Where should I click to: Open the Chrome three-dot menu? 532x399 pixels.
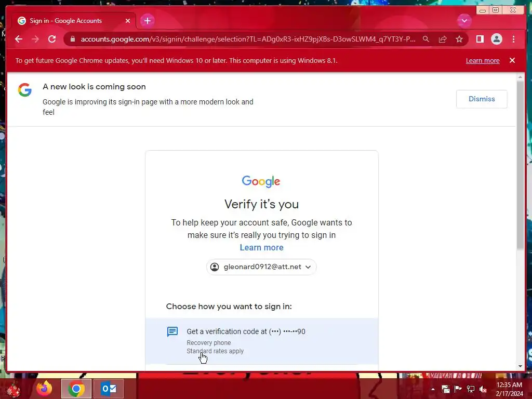(513, 39)
